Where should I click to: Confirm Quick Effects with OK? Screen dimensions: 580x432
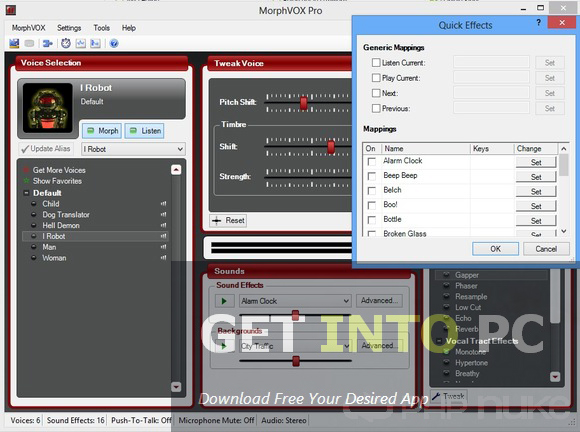(x=495, y=249)
